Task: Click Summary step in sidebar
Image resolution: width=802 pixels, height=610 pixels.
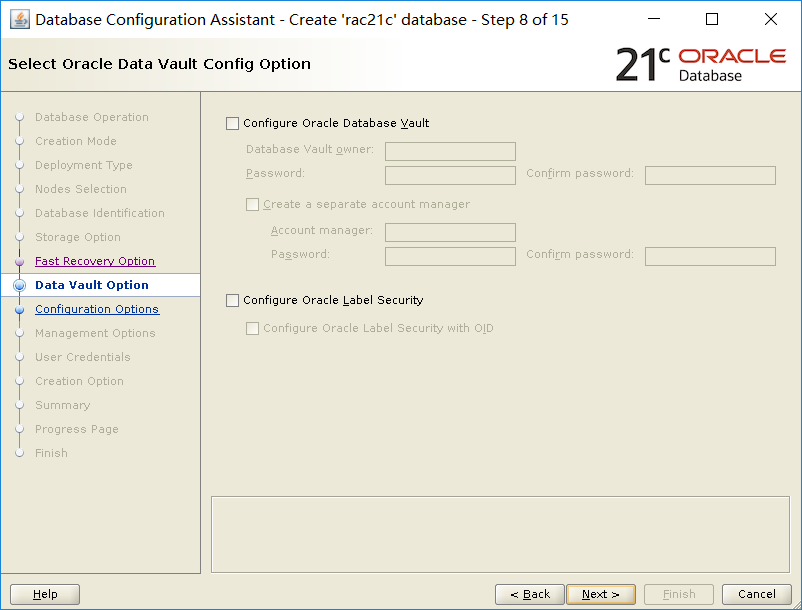Action: click(x=62, y=405)
